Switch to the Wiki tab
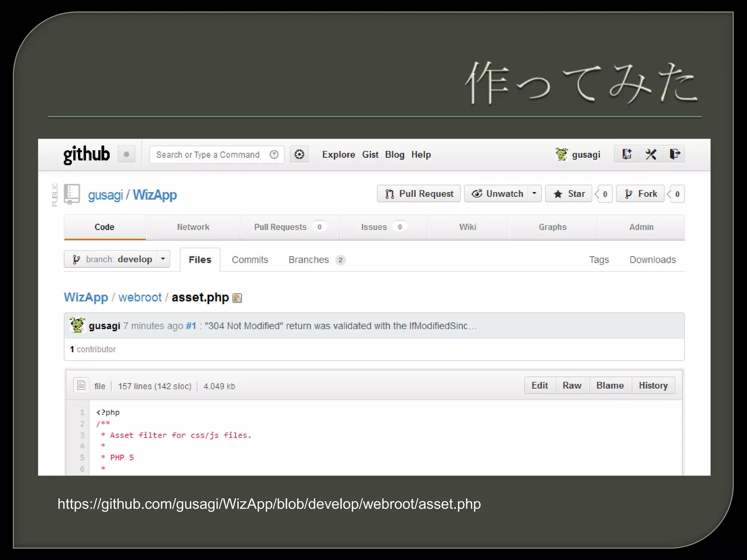Screen dimensions: 747x560 pos(468,227)
